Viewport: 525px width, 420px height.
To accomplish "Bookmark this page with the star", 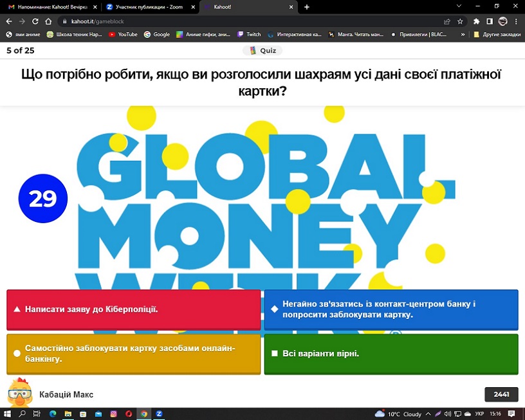I will coord(460,21).
